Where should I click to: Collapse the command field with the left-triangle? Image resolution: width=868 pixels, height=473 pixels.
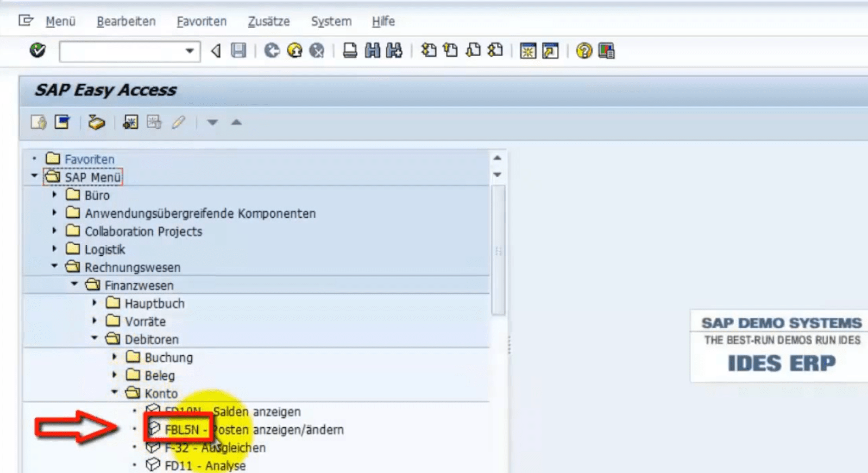[216, 51]
